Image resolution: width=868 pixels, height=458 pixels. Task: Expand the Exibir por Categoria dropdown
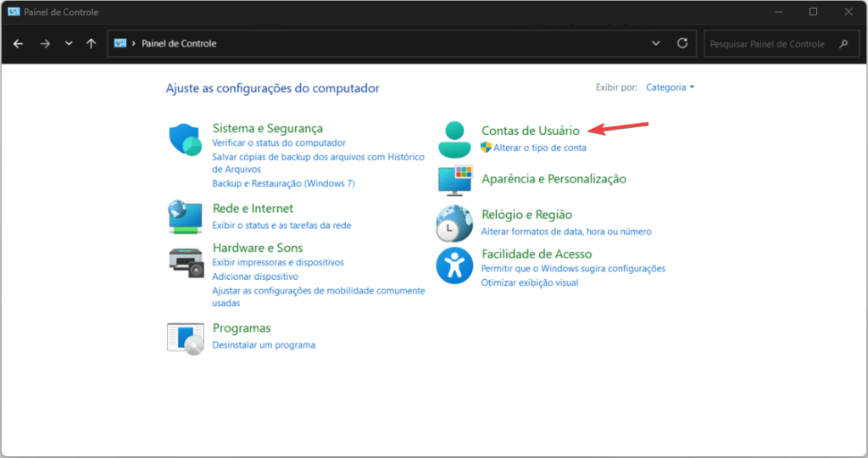670,87
